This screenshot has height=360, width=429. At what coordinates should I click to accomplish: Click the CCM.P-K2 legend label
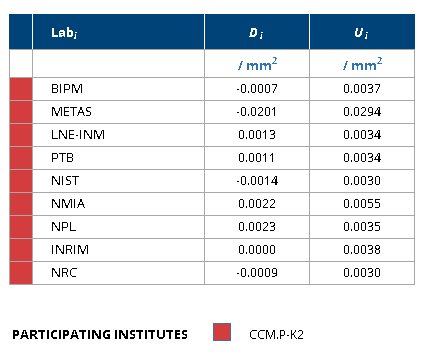276,335
